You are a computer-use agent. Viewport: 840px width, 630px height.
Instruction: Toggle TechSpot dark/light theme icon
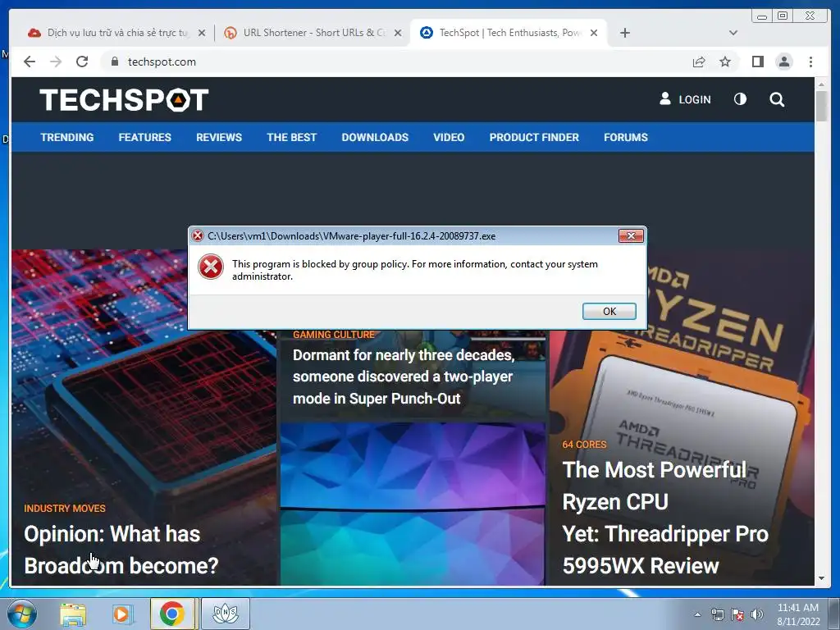tap(740, 99)
